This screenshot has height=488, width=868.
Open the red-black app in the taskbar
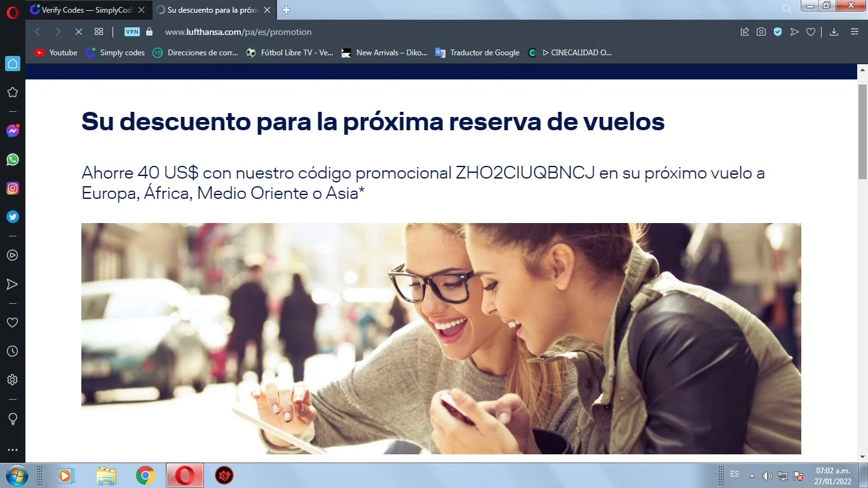[224, 475]
